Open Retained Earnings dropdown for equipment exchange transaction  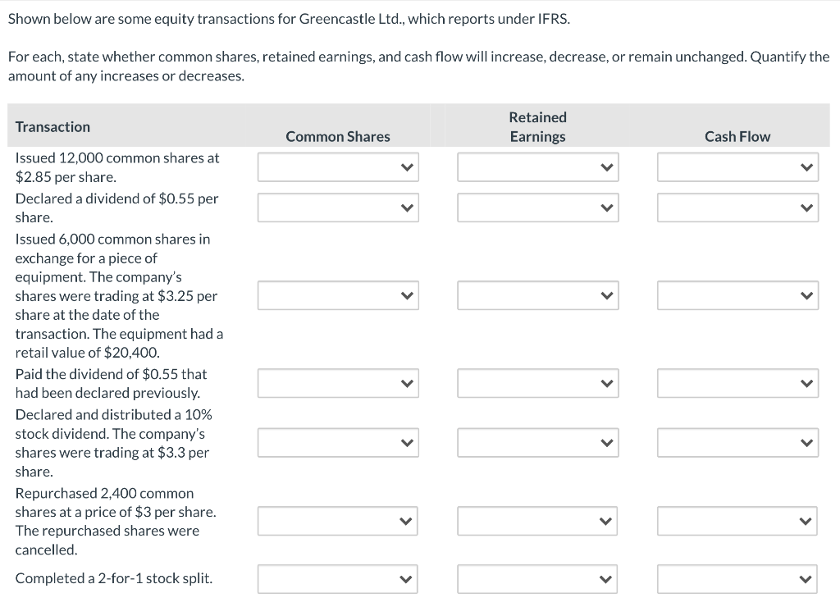click(537, 295)
